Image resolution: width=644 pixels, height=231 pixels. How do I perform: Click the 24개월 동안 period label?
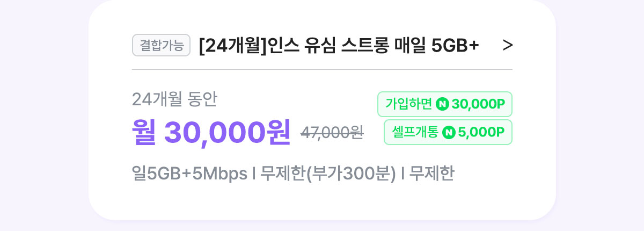coord(174,99)
